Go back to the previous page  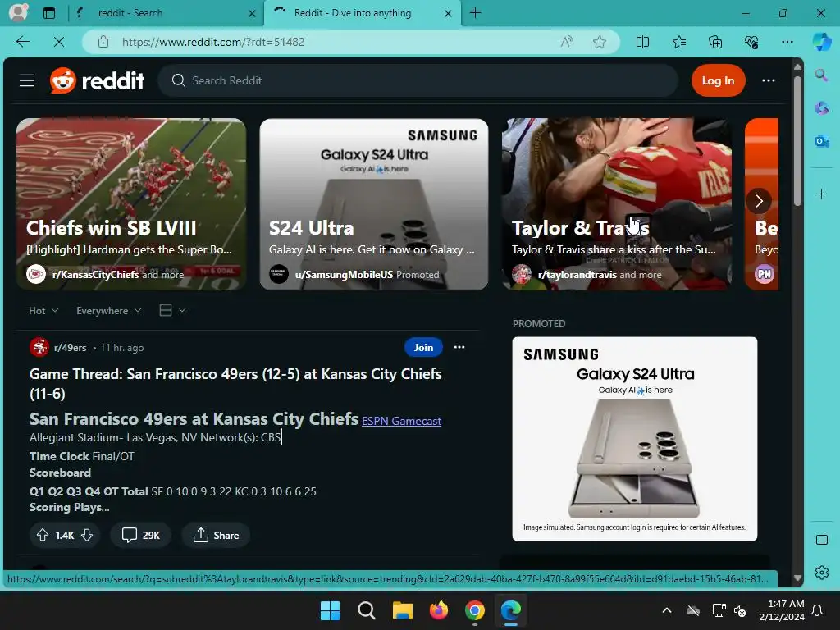22,42
